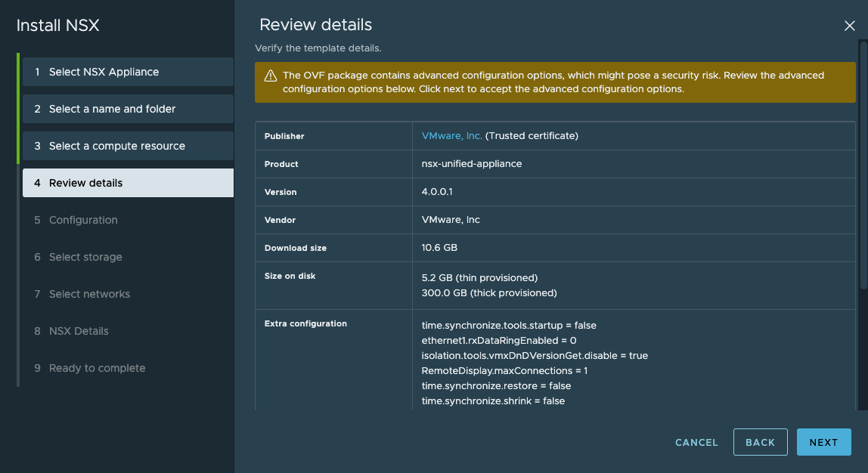
Task: Click the vendor value VMware, Inc
Action: pos(451,220)
